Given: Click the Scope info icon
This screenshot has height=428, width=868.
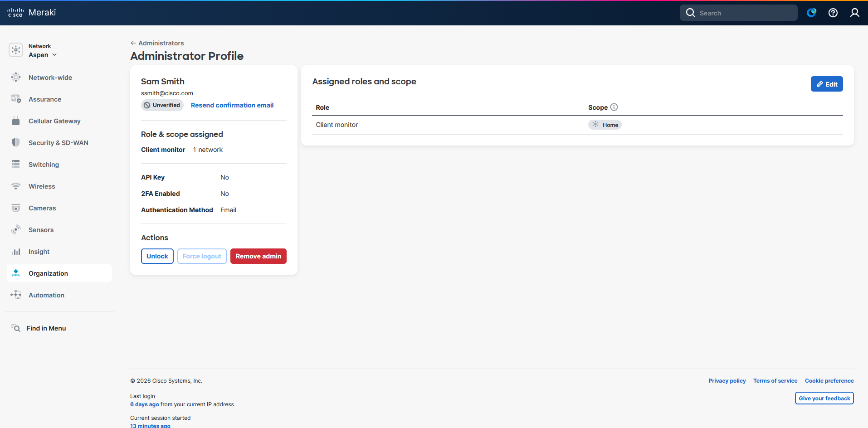Looking at the screenshot, I should tap(614, 107).
